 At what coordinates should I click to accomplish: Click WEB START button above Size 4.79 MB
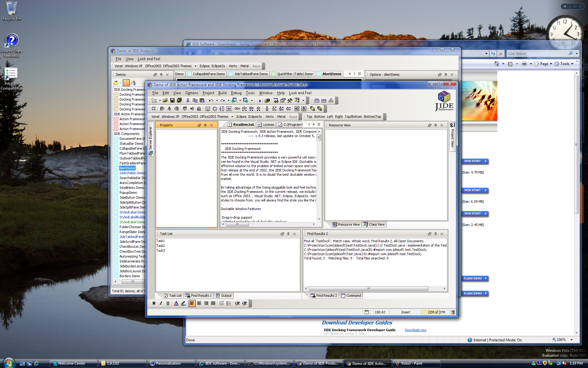tap(475, 161)
